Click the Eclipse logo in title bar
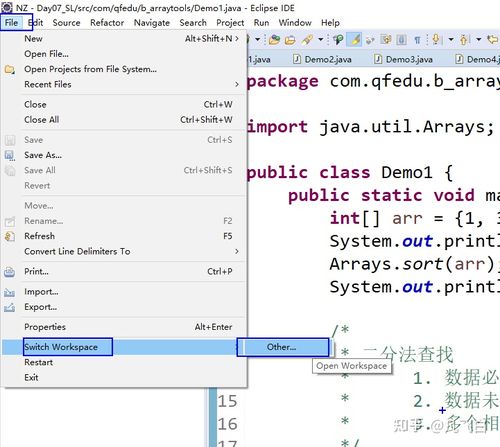The image size is (500, 447). point(7,7)
